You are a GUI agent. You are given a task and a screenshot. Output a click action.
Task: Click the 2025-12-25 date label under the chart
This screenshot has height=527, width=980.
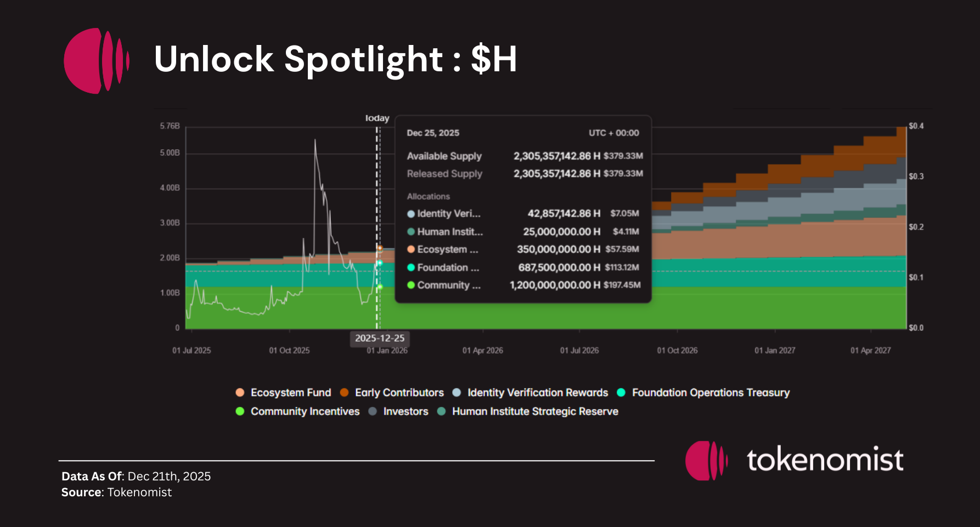[x=380, y=338]
